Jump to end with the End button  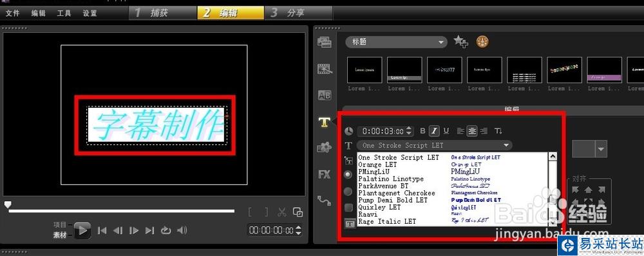150,230
